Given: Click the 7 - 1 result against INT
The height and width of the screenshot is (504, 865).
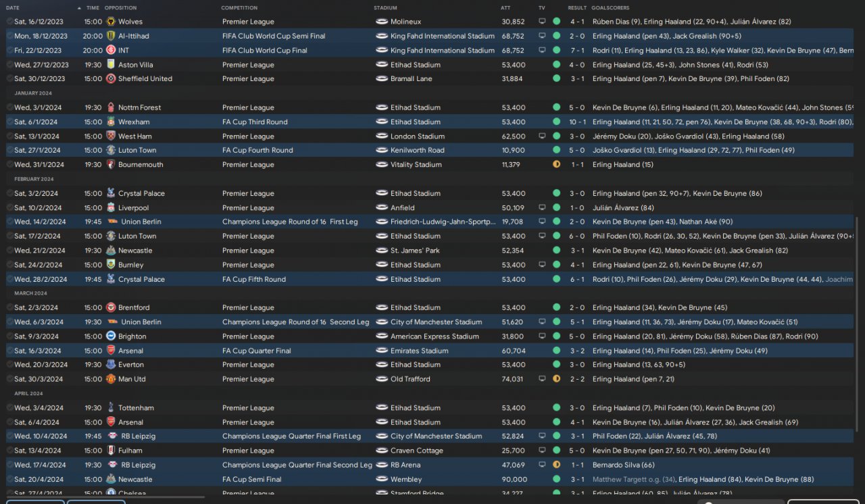Looking at the screenshot, I should 578,50.
